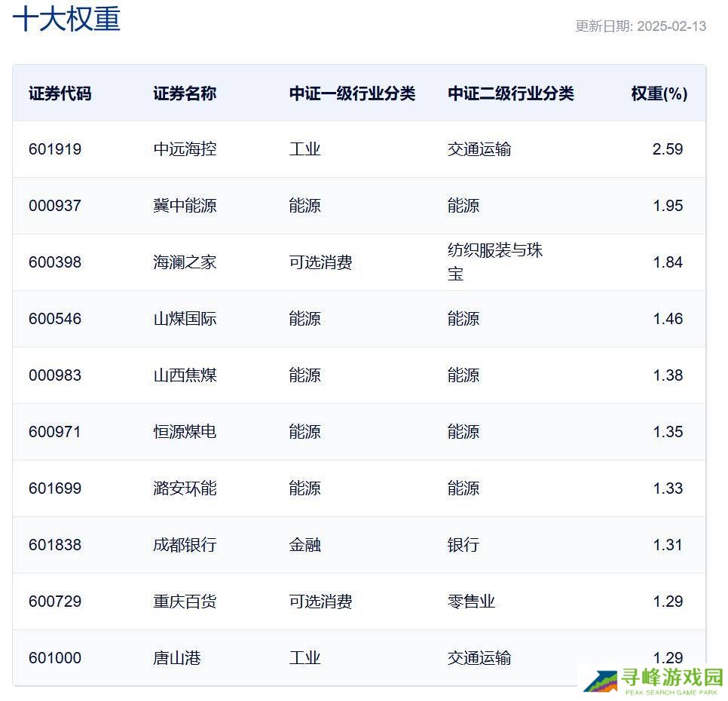
Task: Click second-level 能源 in 恒源煤电 row
Action: 463,432
